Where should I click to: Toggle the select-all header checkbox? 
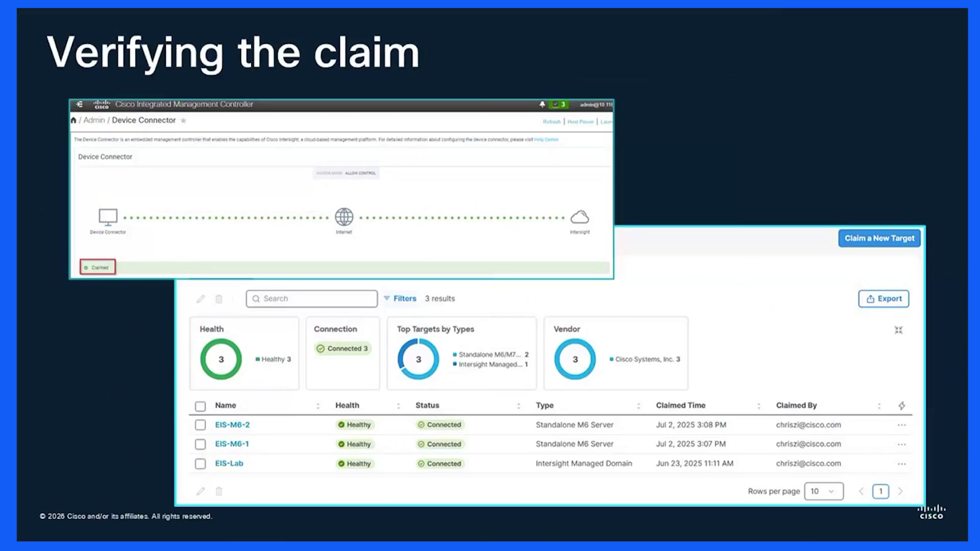click(x=200, y=406)
